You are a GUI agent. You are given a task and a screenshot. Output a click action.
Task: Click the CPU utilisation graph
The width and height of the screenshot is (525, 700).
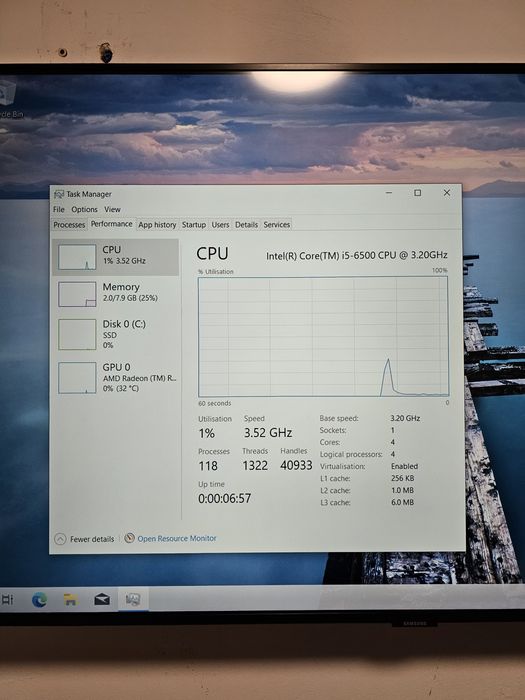(323, 336)
